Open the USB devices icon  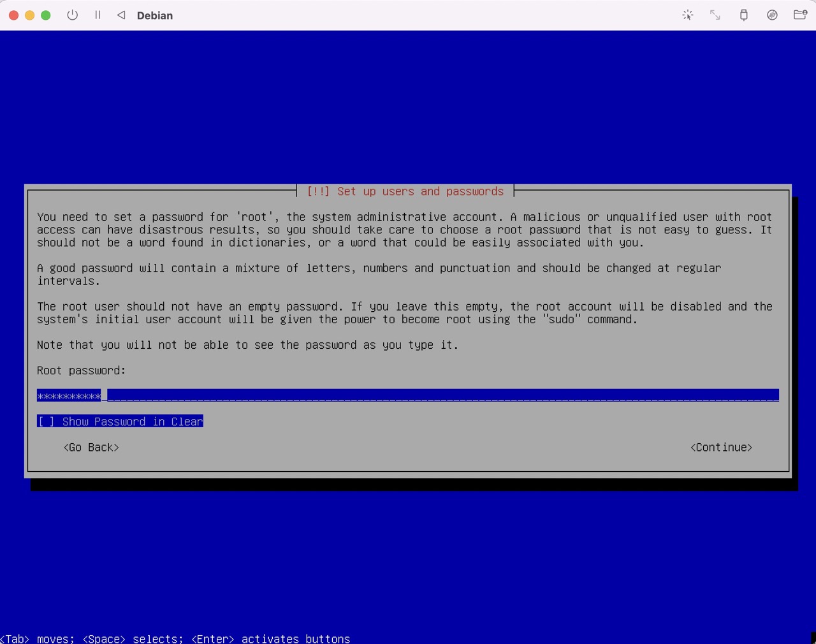[x=743, y=15]
